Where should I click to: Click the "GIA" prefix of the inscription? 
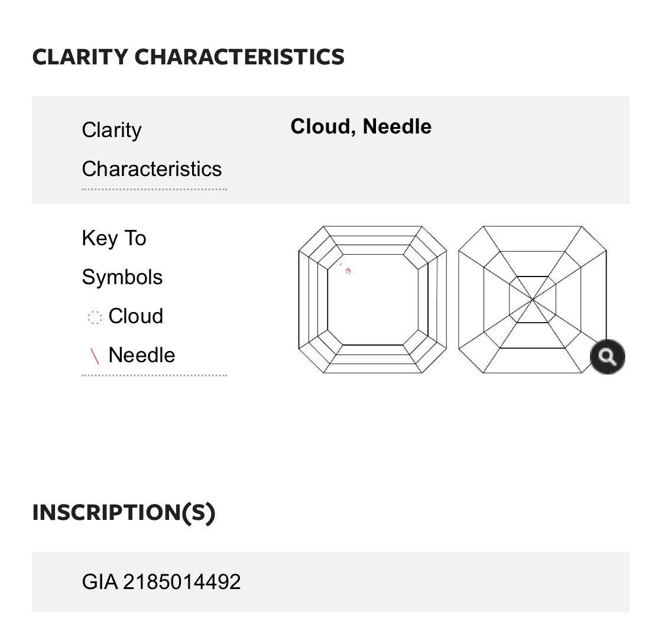(x=100, y=582)
